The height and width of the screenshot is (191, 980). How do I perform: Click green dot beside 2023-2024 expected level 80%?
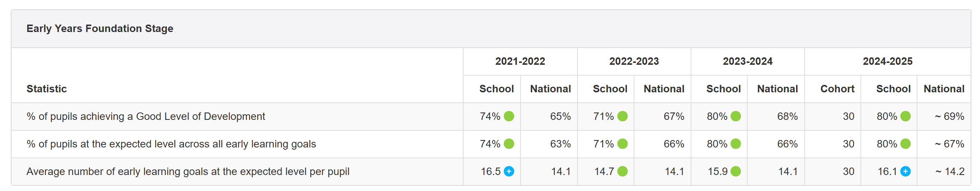click(736, 144)
